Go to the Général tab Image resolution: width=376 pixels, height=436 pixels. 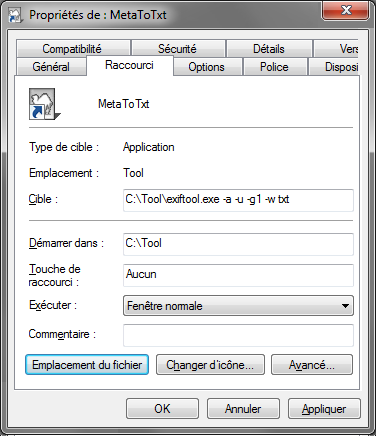[51, 67]
